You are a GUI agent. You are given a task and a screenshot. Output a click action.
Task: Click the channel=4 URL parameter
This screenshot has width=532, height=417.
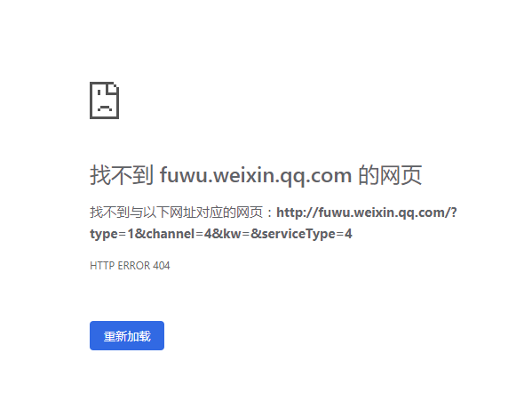pyautogui.click(x=179, y=234)
